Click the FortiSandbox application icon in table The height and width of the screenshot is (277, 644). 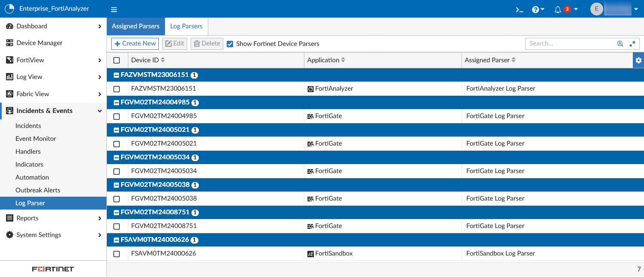tap(311, 254)
